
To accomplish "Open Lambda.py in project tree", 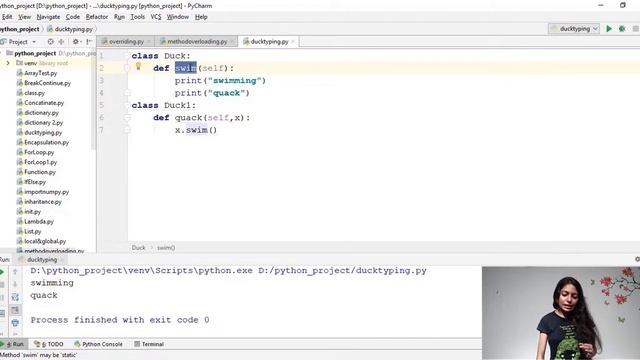I will point(35,222).
